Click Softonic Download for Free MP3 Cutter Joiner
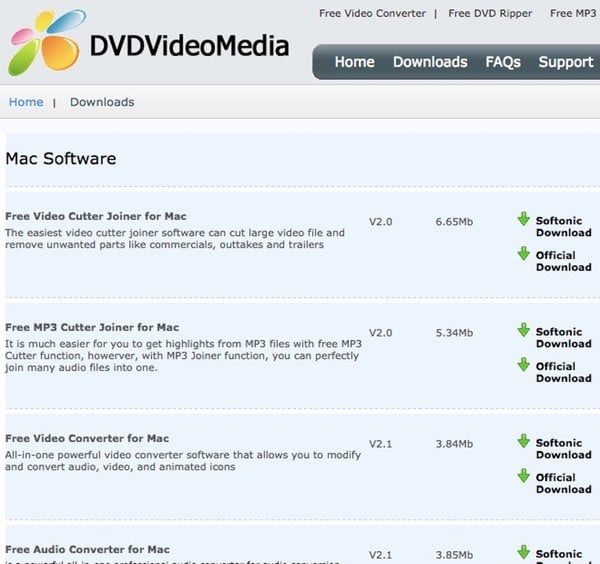Viewport: 600px width, 564px height. 564,337
